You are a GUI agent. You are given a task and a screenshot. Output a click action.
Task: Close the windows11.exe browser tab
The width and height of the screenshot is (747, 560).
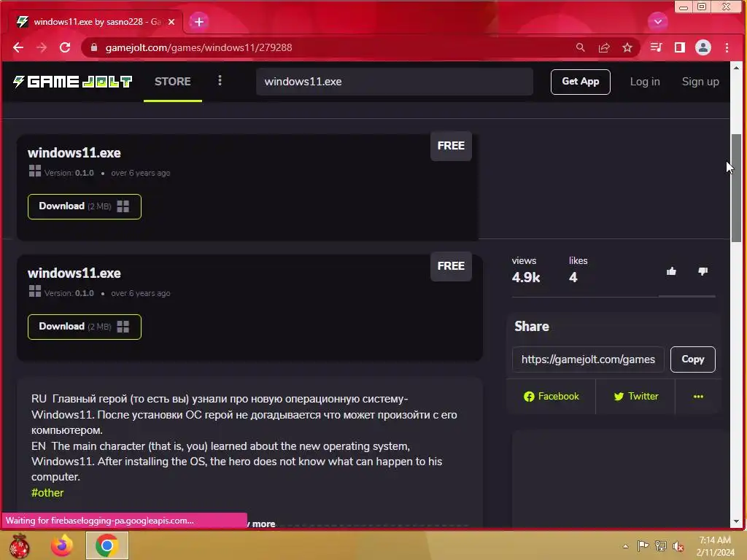tap(171, 22)
